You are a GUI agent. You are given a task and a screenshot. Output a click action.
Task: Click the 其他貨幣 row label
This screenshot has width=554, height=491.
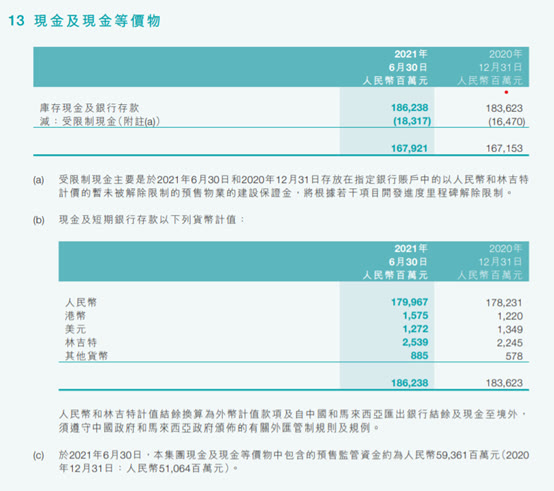pyautogui.click(x=86, y=356)
